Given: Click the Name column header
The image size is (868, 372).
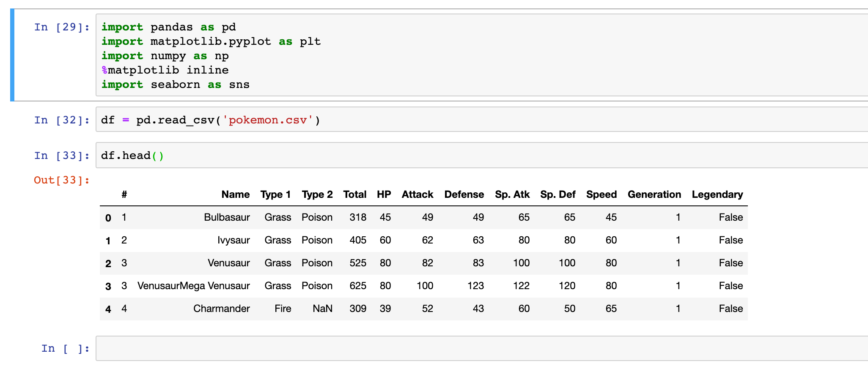Looking at the screenshot, I should coord(236,194).
